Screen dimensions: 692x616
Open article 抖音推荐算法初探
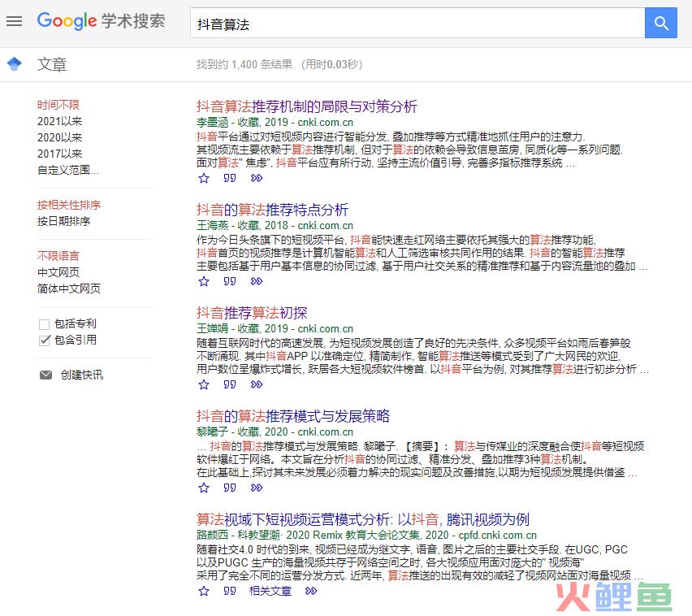[x=252, y=313]
